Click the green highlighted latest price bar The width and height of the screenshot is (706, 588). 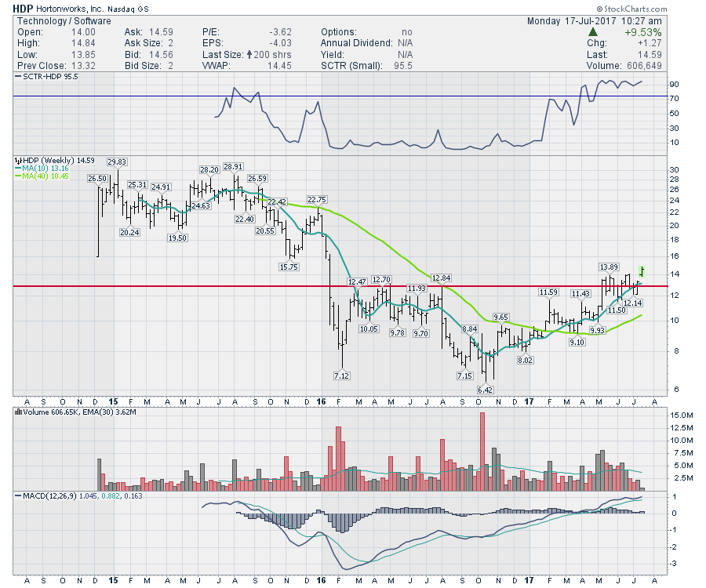pyautogui.click(x=642, y=270)
